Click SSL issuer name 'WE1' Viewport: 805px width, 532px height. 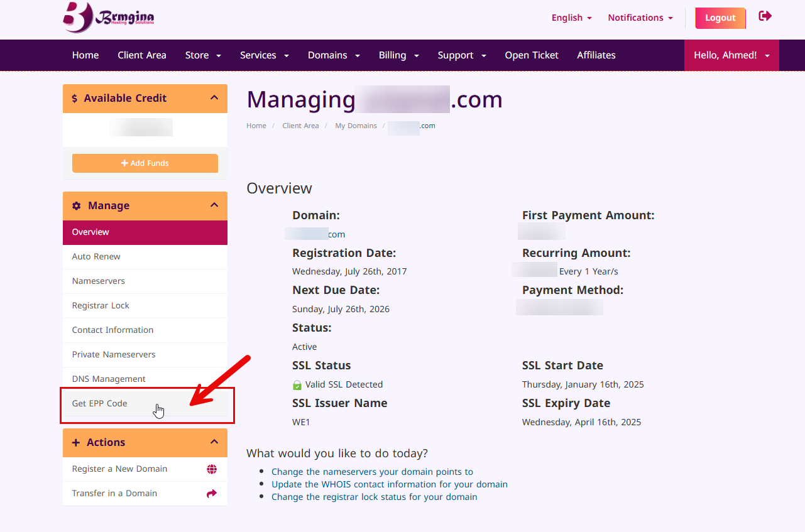click(x=301, y=422)
